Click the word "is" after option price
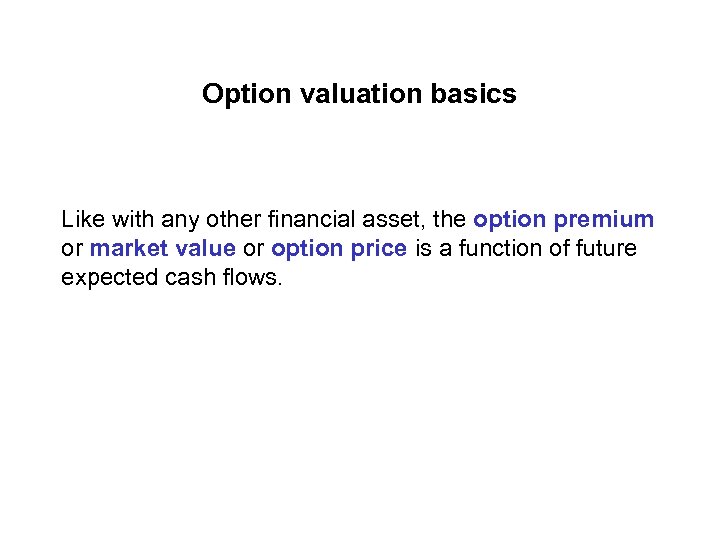The width and height of the screenshot is (720, 540). [423, 248]
